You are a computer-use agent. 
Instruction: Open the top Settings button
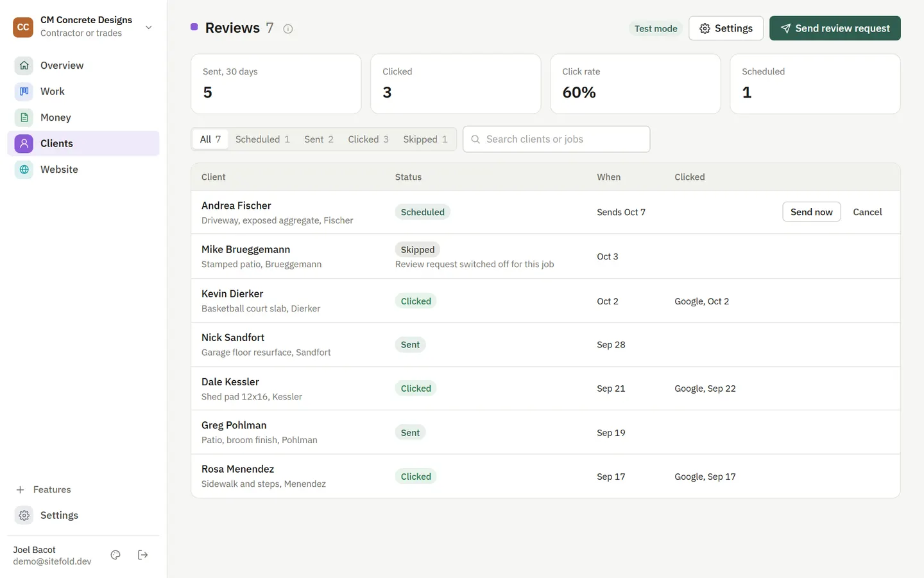click(x=726, y=28)
